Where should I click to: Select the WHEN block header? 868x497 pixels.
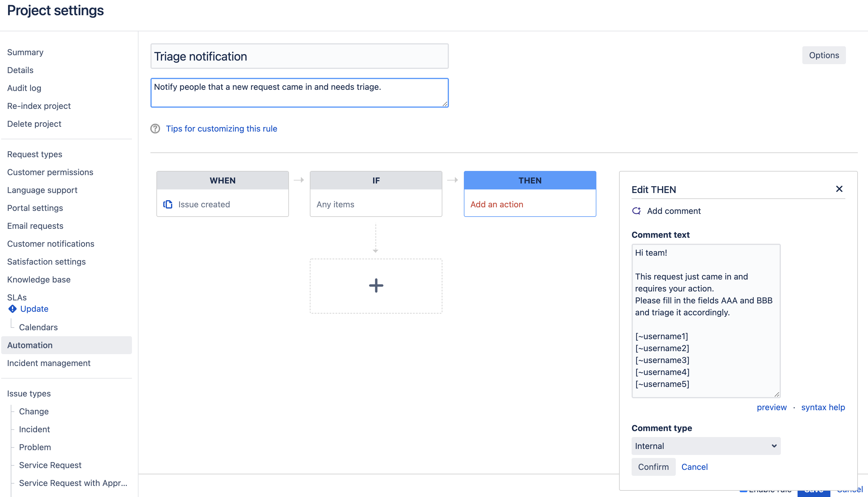(223, 180)
